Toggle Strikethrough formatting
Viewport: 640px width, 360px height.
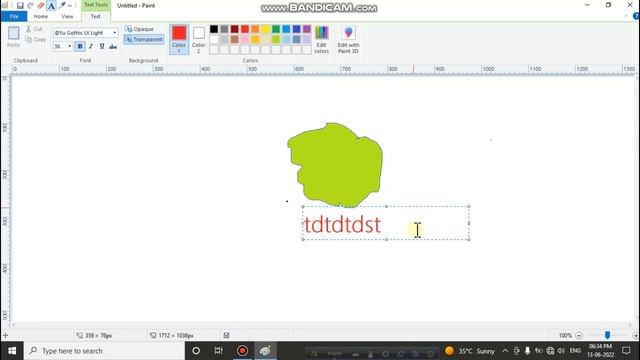pyautogui.click(x=113, y=47)
